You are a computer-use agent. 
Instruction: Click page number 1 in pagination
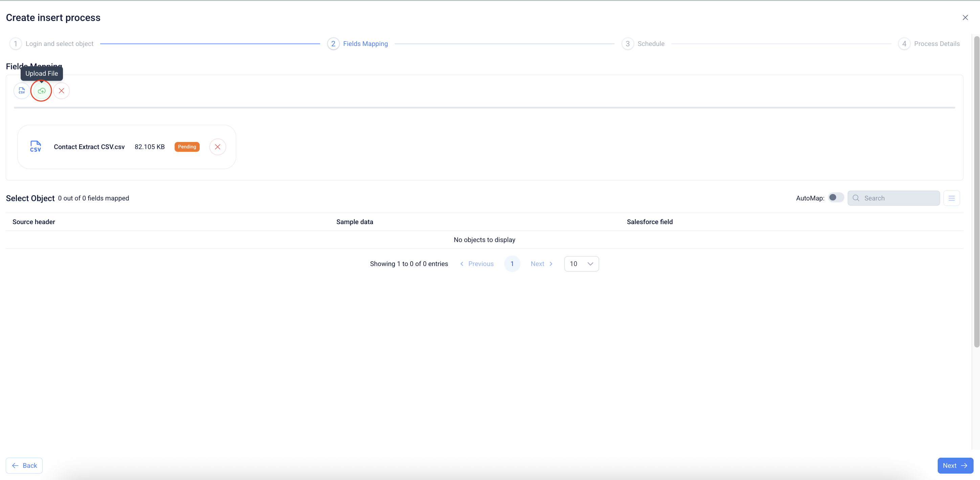[512, 264]
